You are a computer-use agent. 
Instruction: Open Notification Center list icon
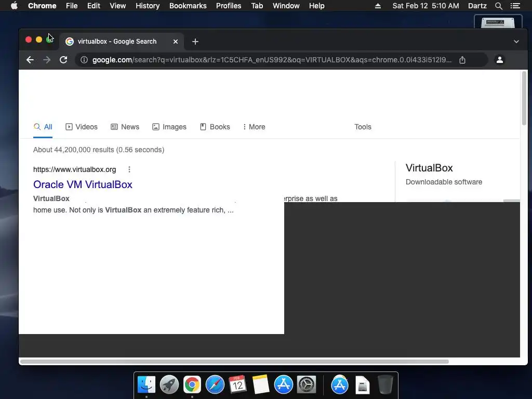pos(515,6)
